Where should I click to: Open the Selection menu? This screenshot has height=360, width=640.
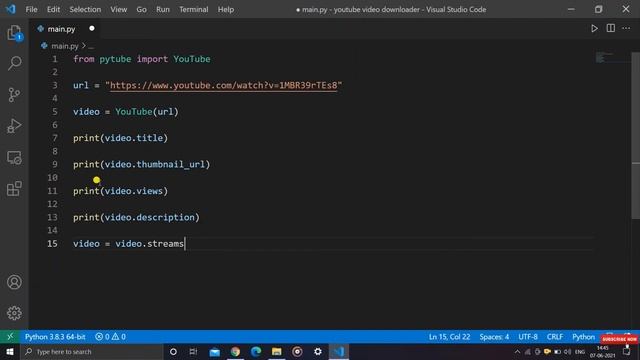[x=85, y=9]
